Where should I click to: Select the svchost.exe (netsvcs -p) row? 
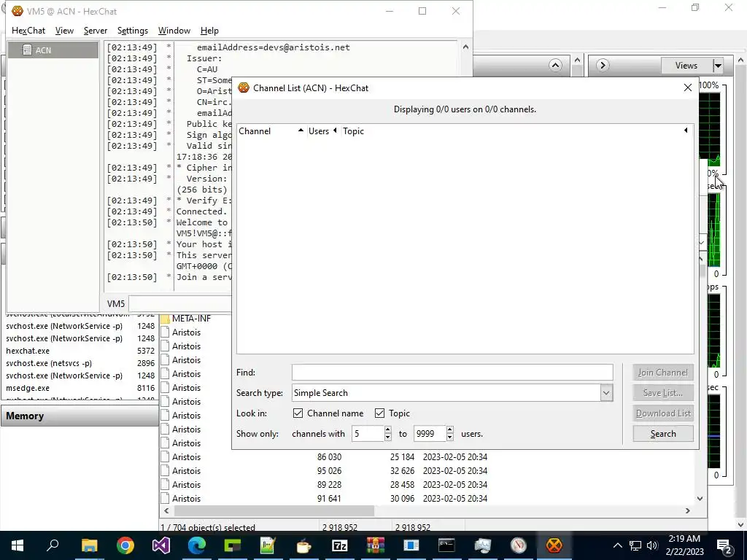pos(80,363)
